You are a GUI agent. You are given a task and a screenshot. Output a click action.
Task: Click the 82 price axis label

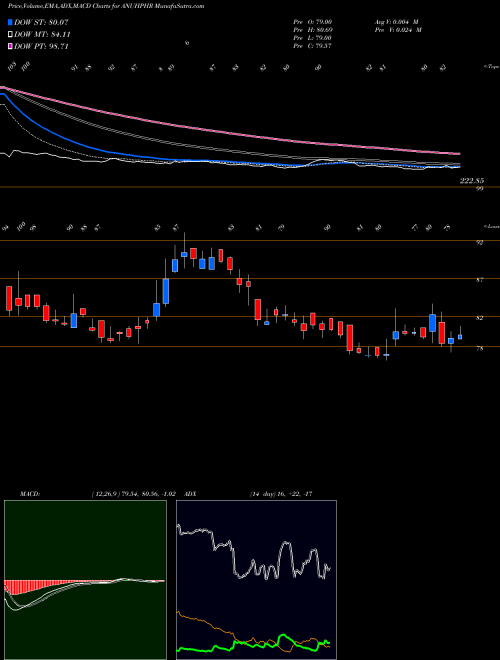tap(479, 318)
